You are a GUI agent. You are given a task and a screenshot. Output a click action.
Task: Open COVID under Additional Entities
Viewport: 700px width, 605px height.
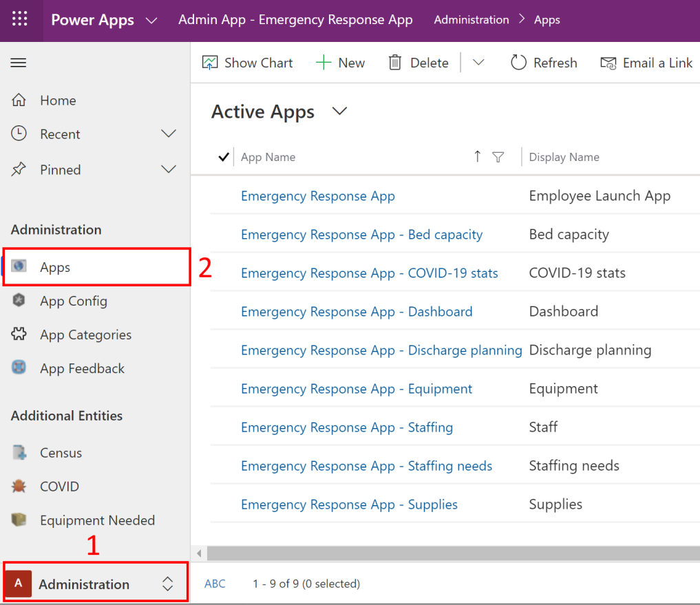coord(59,486)
